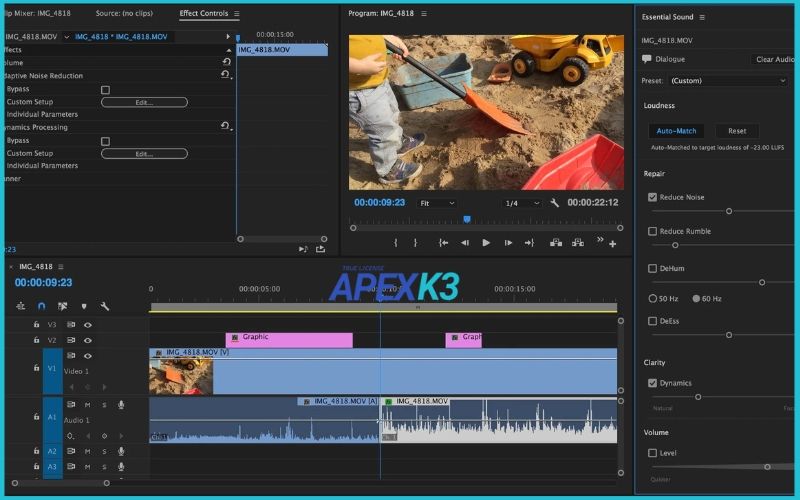Uncheck the Reduce Noise checkbox
The image size is (800, 500).
(652, 197)
